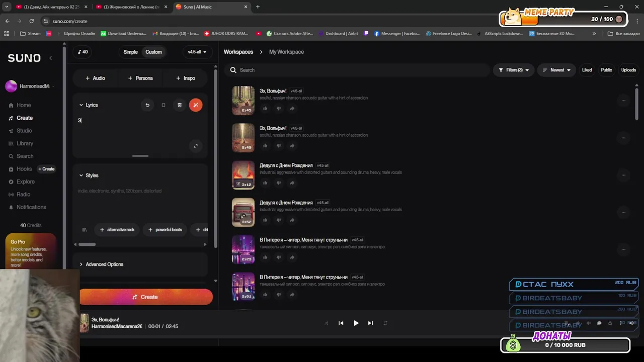Share the В Питере я track (2:01)
The image size is (644, 362).
(292, 295)
